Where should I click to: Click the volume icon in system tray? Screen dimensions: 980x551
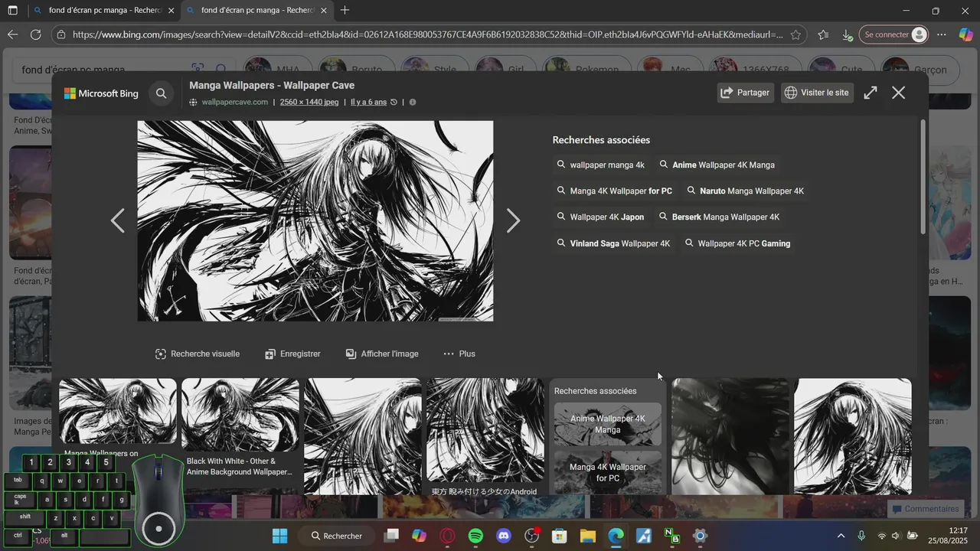pyautogui.click(x=897, y=536)
